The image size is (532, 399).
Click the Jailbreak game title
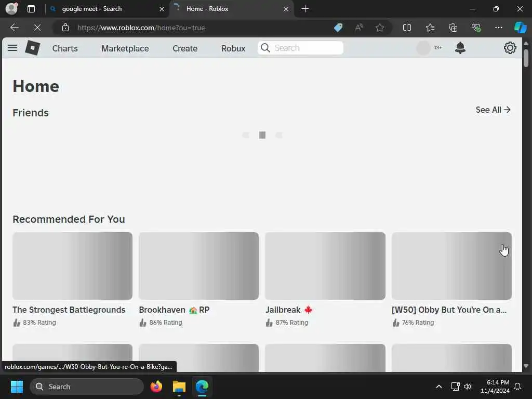tap(289, 310)
